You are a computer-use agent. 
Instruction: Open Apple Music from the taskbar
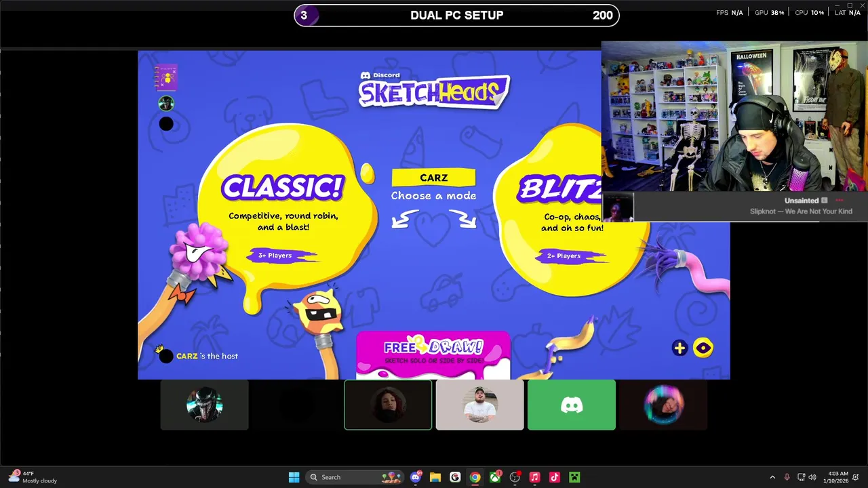pyautogui.click(x=534, y=477)
